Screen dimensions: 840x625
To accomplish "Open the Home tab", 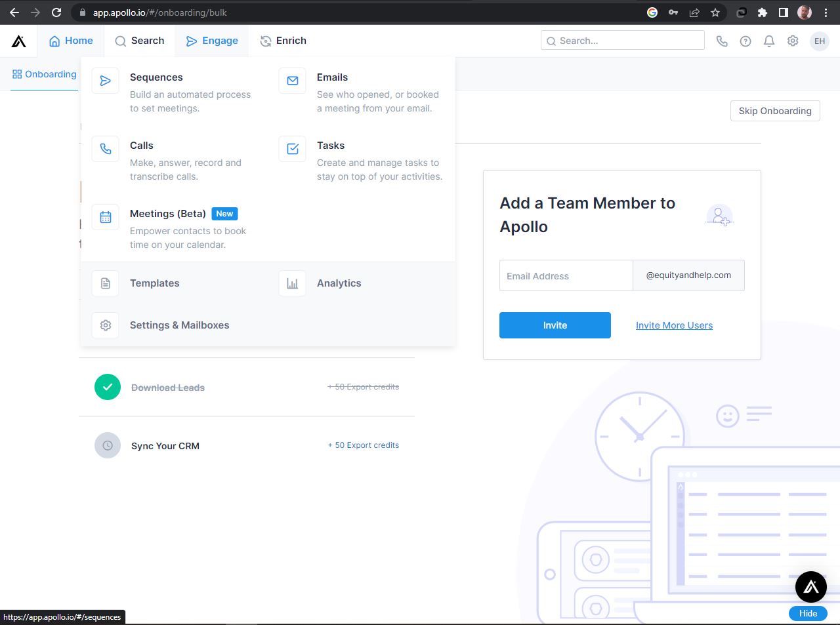I will point(71,41).
